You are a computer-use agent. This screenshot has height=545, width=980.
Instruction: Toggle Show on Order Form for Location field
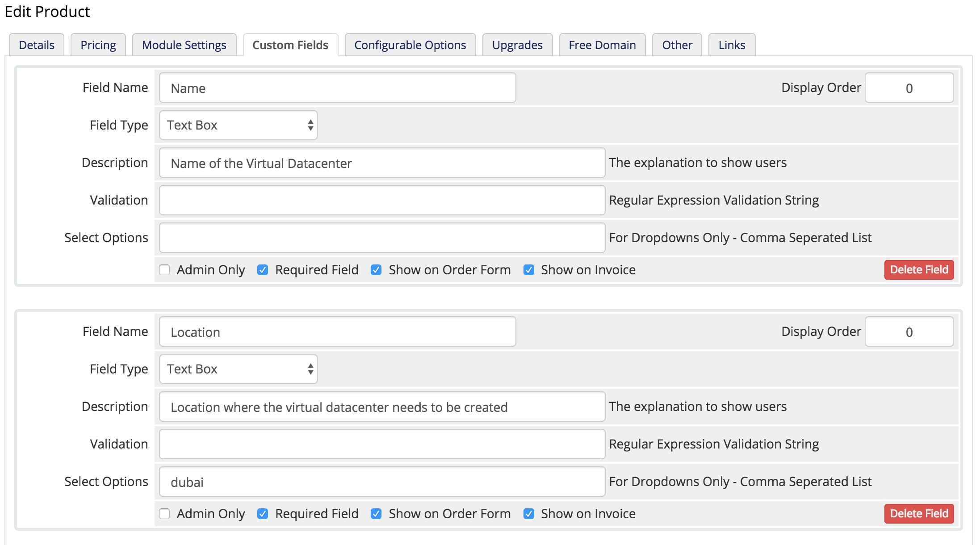click(x=376, y=514)
